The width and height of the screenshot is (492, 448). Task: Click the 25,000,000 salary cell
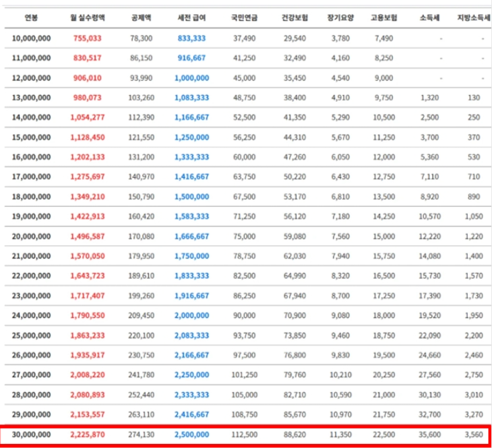[32, 335]
